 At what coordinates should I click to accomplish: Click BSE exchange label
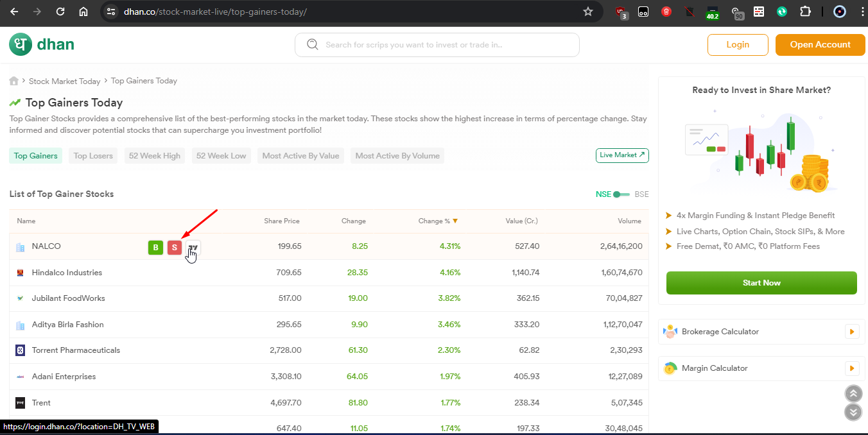point(641,194)
